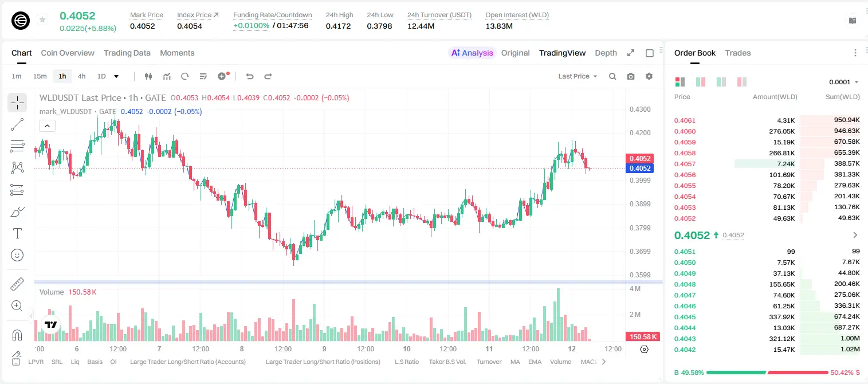Screen dimensions: 868x384
Task: Switch chart to Depth view
Action: [606, 53]
